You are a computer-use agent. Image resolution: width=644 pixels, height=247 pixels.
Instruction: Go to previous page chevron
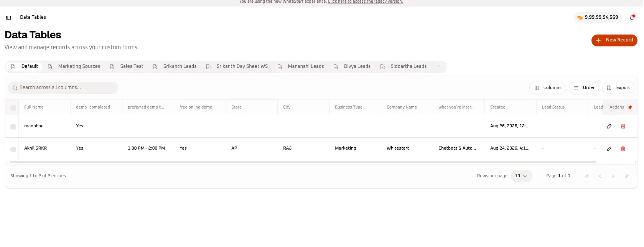(x=600, y=176)
